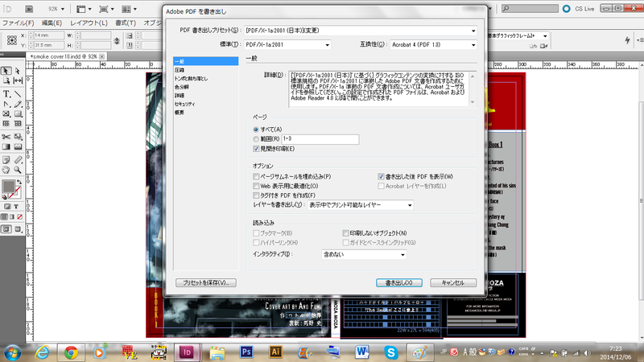Click the CS Live button
The image size is (644, 362).
coord(578,9)
